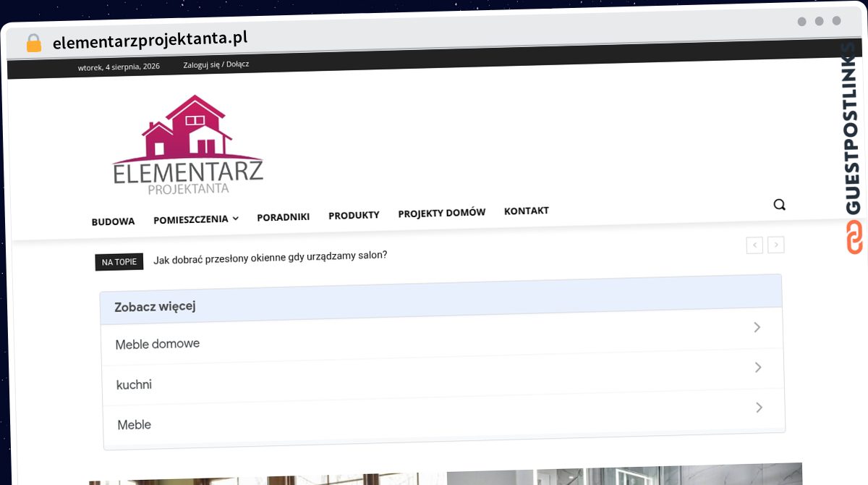This screenshot has height=485, width=868.
Task: Visit the Kontakt page
Action: click(527, 211)
